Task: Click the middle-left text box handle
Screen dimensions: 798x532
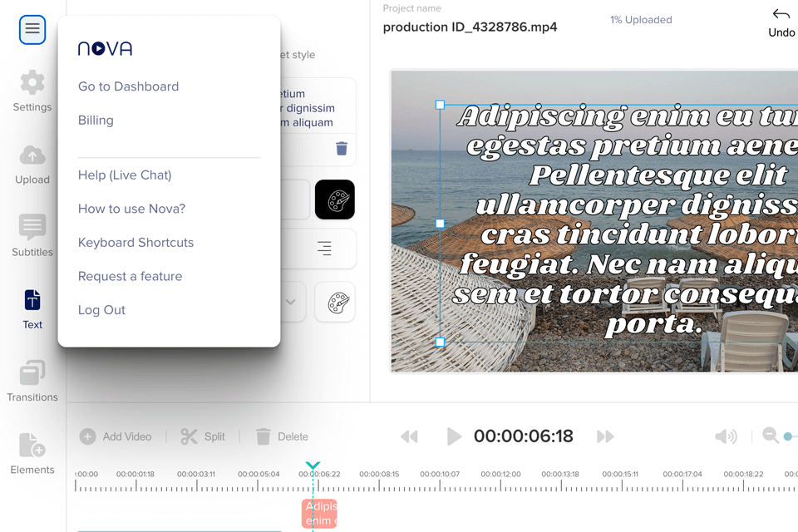Action: click(x=441, y=224)
